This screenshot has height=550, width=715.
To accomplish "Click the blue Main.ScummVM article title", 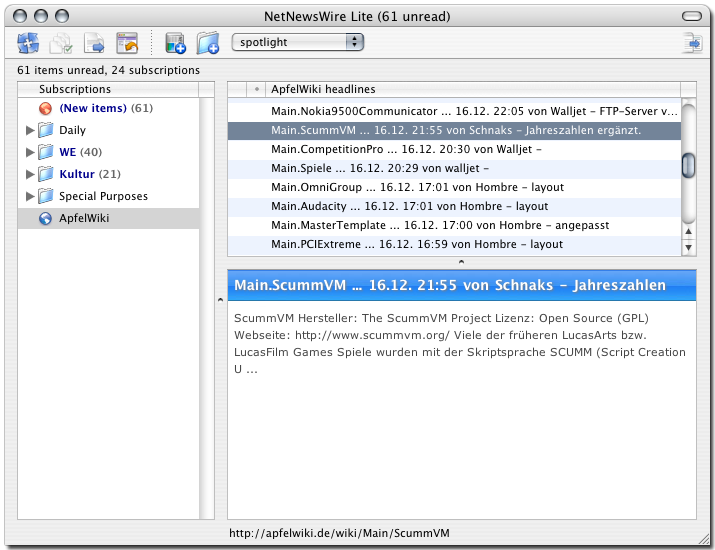I will click(x=450, y=285).
